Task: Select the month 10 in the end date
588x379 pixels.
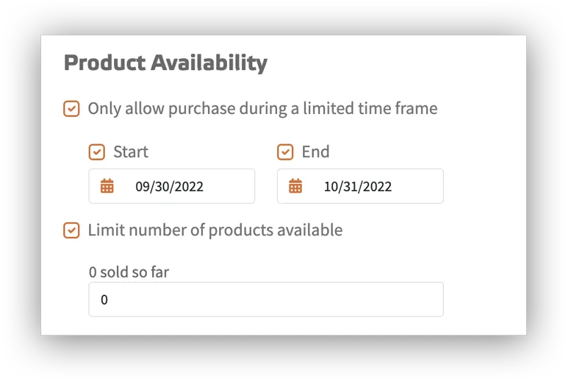Action: pos(331,187)
